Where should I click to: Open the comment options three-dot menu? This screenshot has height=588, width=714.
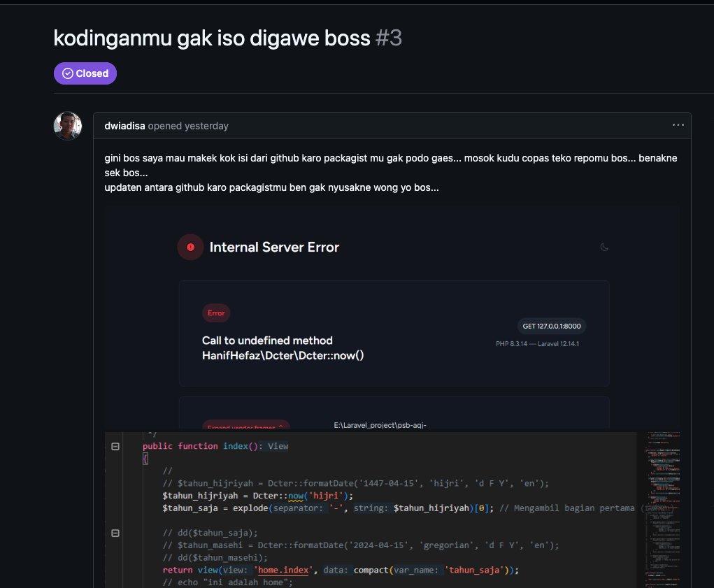coord(678,125)
